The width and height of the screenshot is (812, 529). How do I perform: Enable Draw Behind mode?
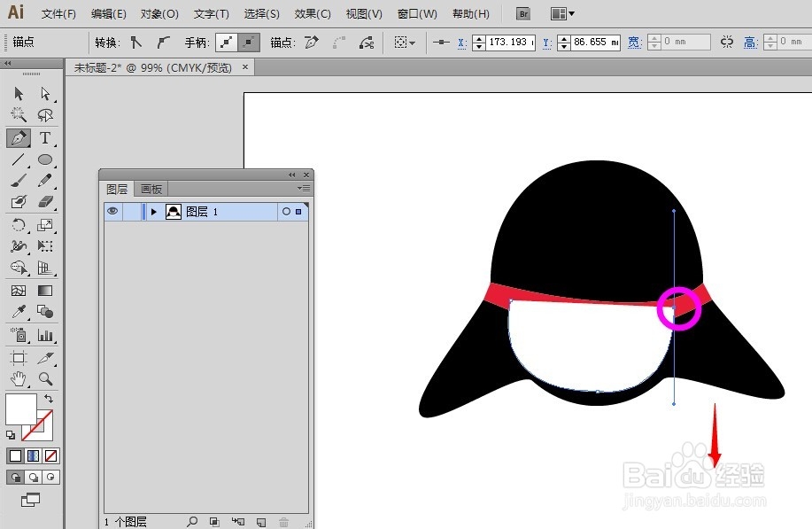point(33,478)
